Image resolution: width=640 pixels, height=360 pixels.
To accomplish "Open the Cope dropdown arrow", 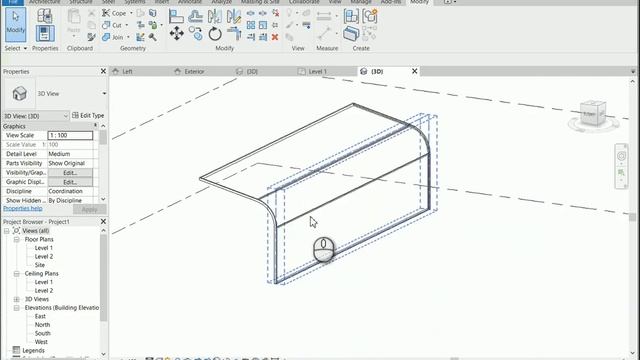I will [131, 13].
